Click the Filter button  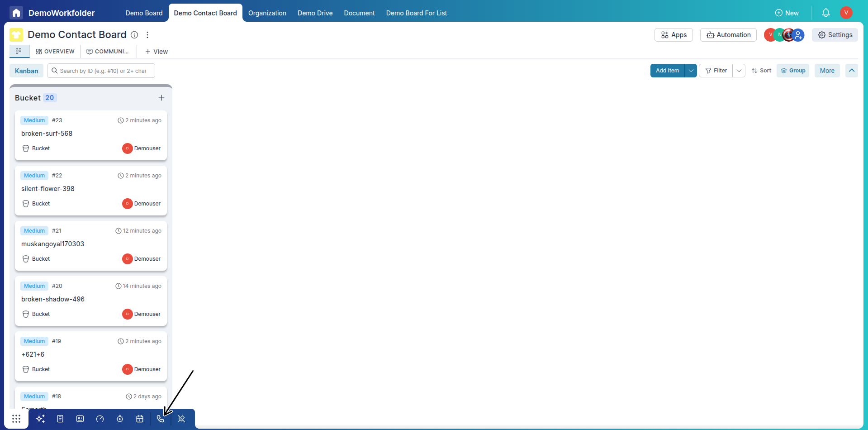click(716, 71)
